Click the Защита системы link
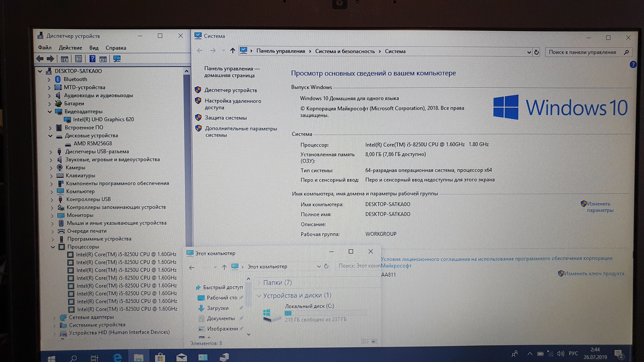This screenshot has height=362, width=644. [225, 118]
